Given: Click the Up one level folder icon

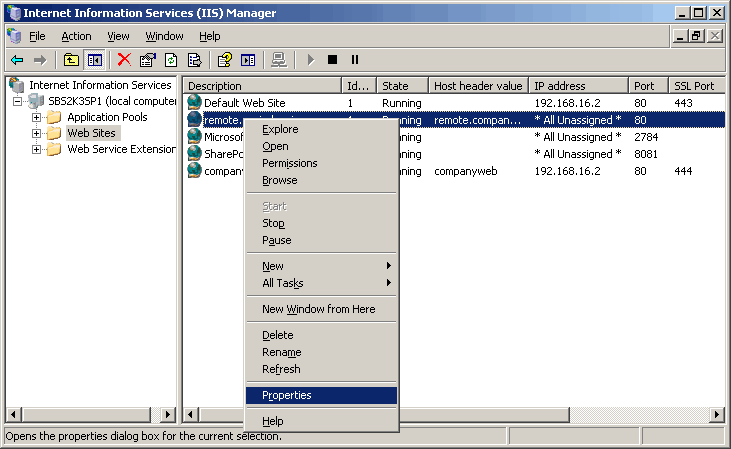Looking at the screenshot, I should (x=71, y=60).
